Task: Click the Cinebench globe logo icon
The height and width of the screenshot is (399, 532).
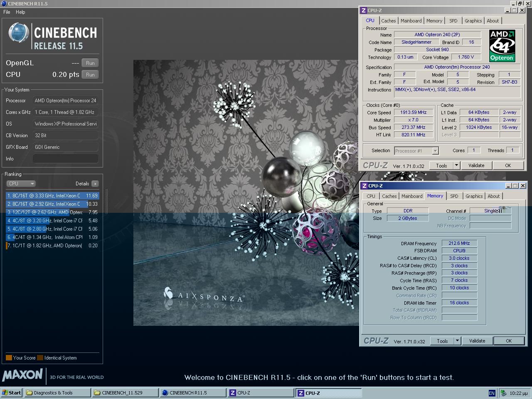Action: click(19, 33)
